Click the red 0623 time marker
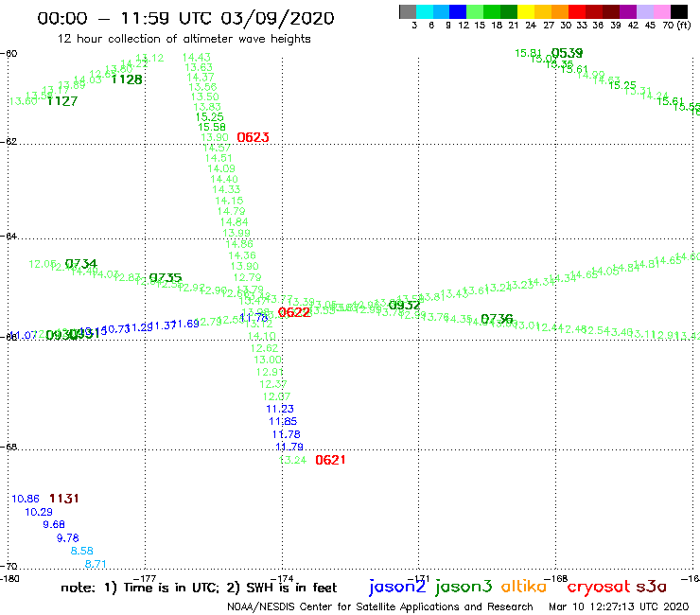This screenshot has width=700, height=615. [253, 137]
